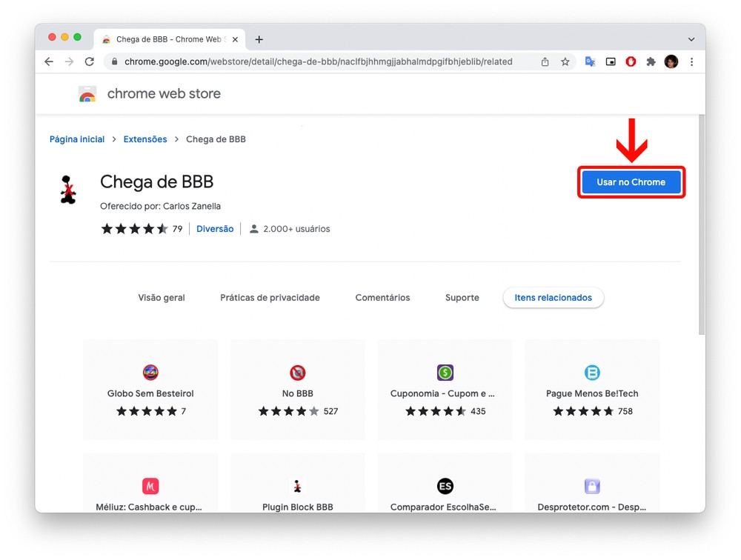741x560 pixels.
Task: Click the Usar no Chrome button
Action: pos(631,182)
